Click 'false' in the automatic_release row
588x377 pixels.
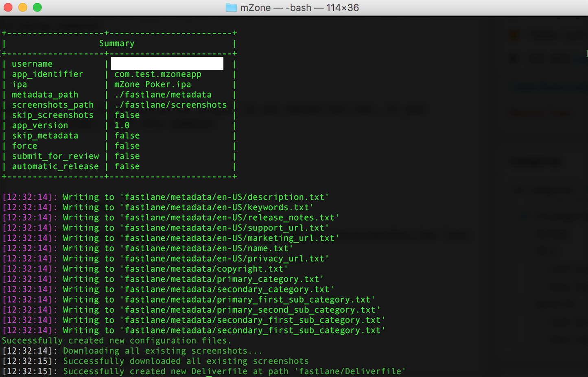pyautogui.click(x=127, y=166)
